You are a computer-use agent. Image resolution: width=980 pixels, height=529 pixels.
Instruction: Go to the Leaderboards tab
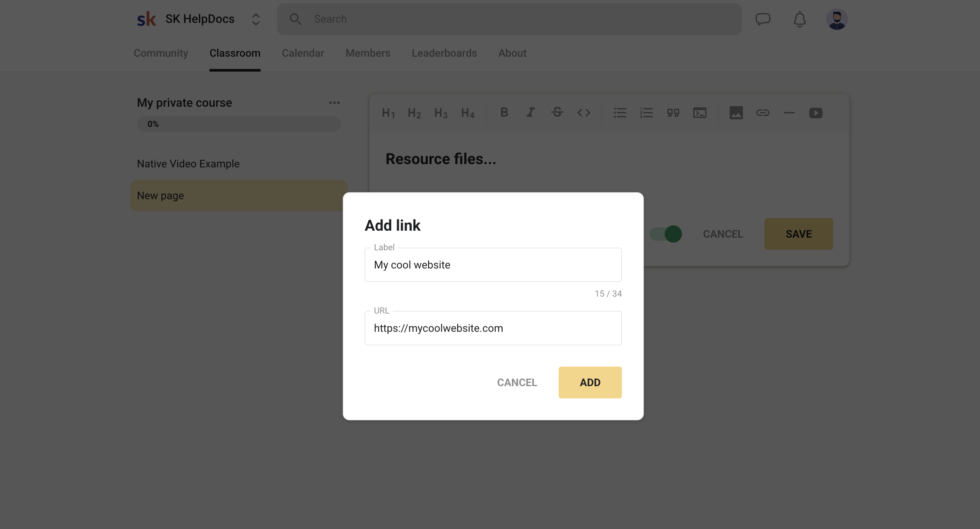pyautogui.click(x=444, y=53)
